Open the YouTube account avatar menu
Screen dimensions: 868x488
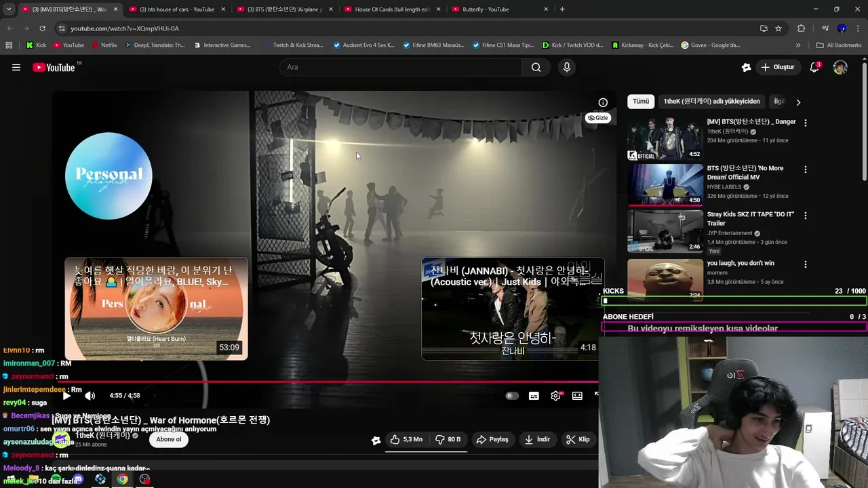(x=840, y=67)
